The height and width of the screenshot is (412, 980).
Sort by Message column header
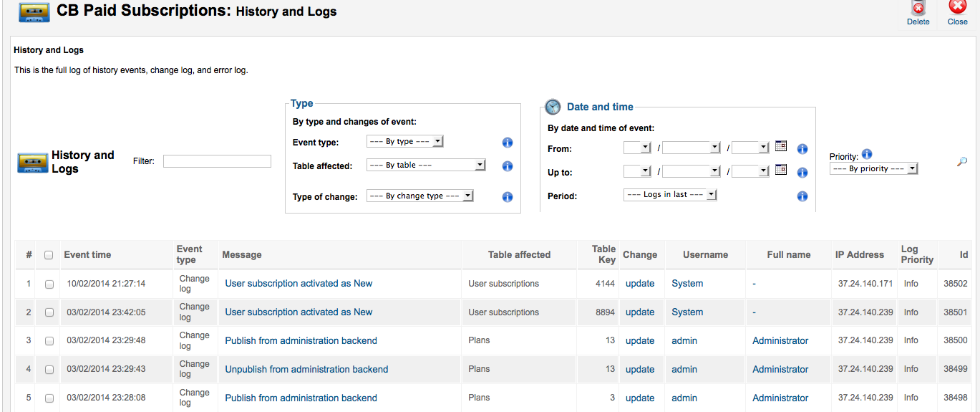[242, 254]
